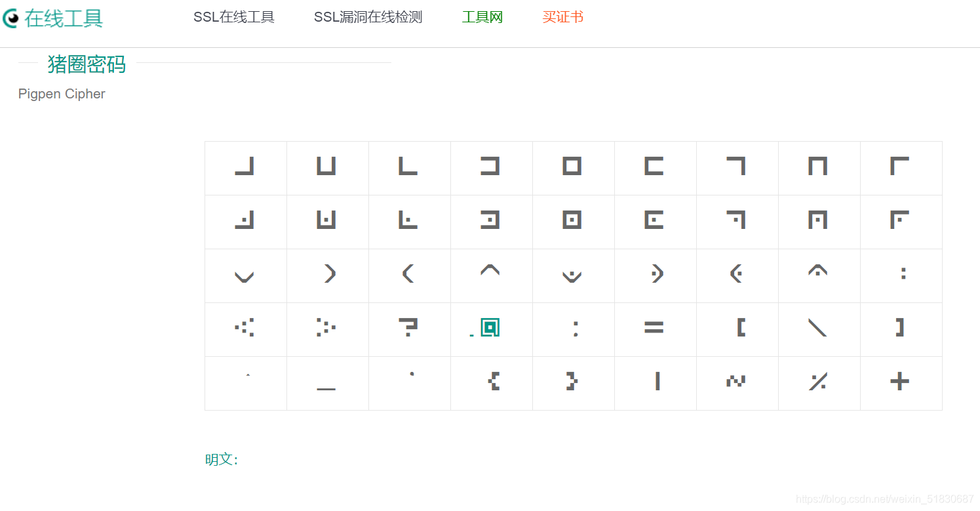980x511 pixels.
Task: Choose the colon symbol beside the equals sign
Action: click(x=576, y=328)
